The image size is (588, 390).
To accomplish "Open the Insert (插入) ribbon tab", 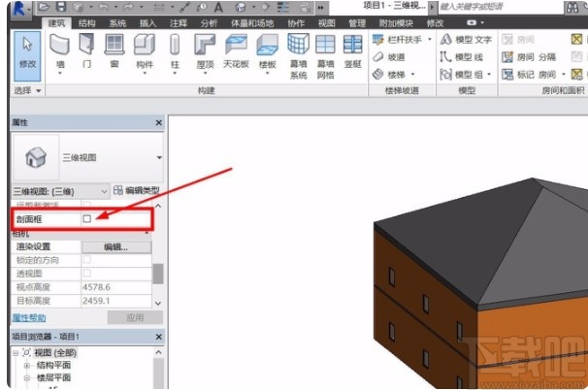I will click(147, 22).
